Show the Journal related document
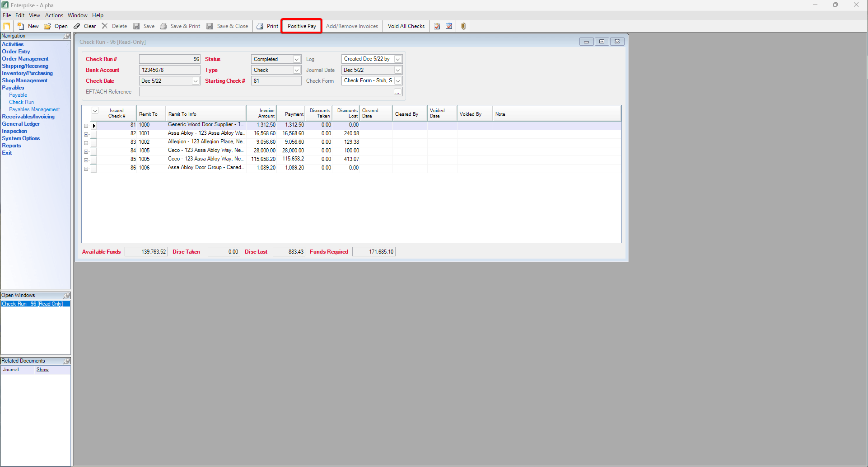The image size is (868, 467). click(42, 369)
